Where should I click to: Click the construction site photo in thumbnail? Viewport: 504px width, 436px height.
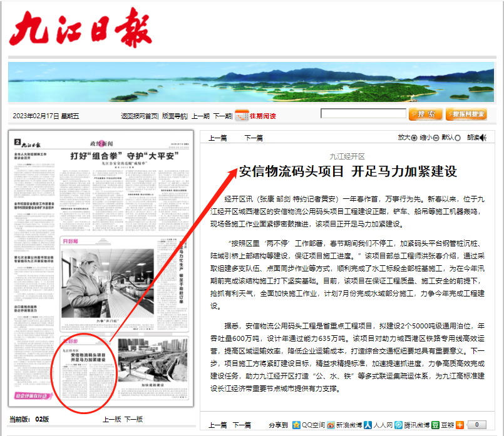point(153,360)
